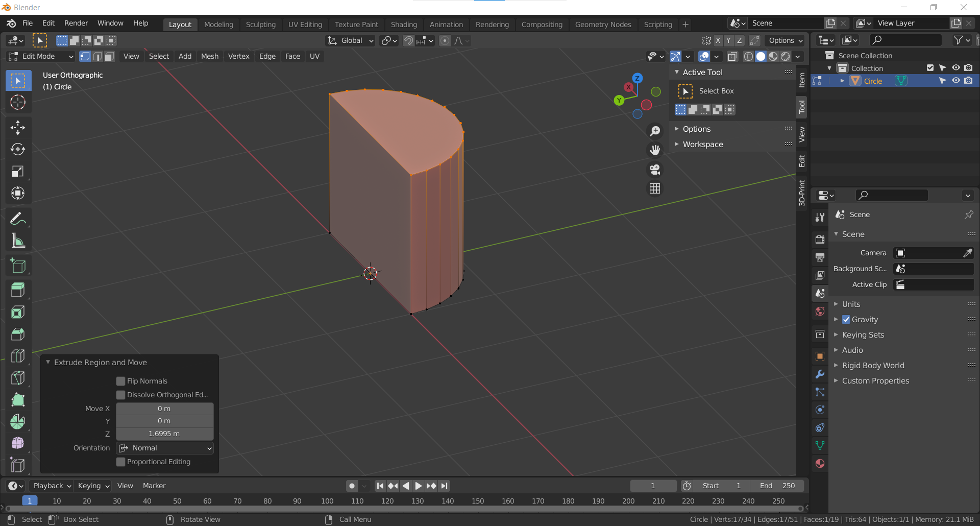The height and width of the screenshot is (526, 980).
Task: Switch to edge select mode
Action: [x=97, y=56]
